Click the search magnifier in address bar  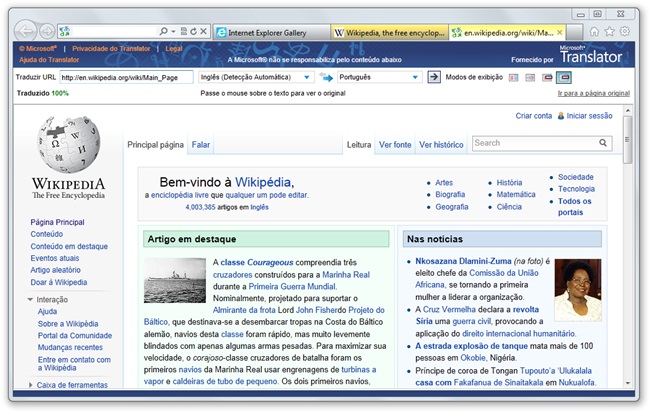[163, 31]
